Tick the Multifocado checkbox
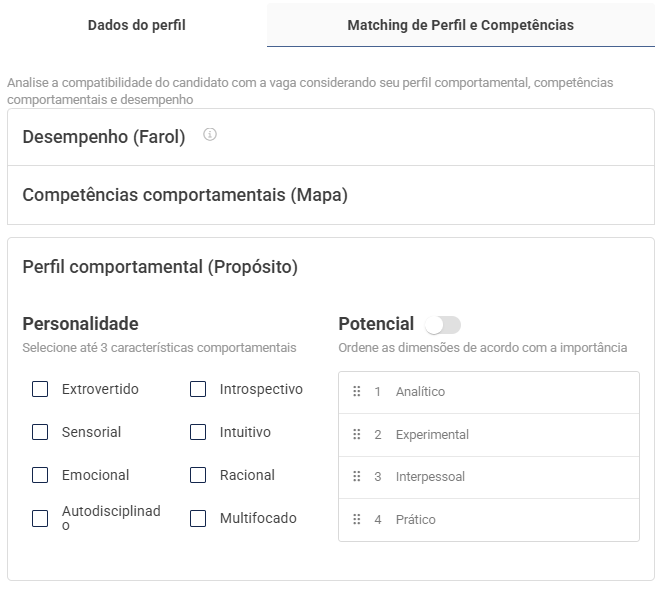Viewport: 665px width, 593px height. point(198,519)
